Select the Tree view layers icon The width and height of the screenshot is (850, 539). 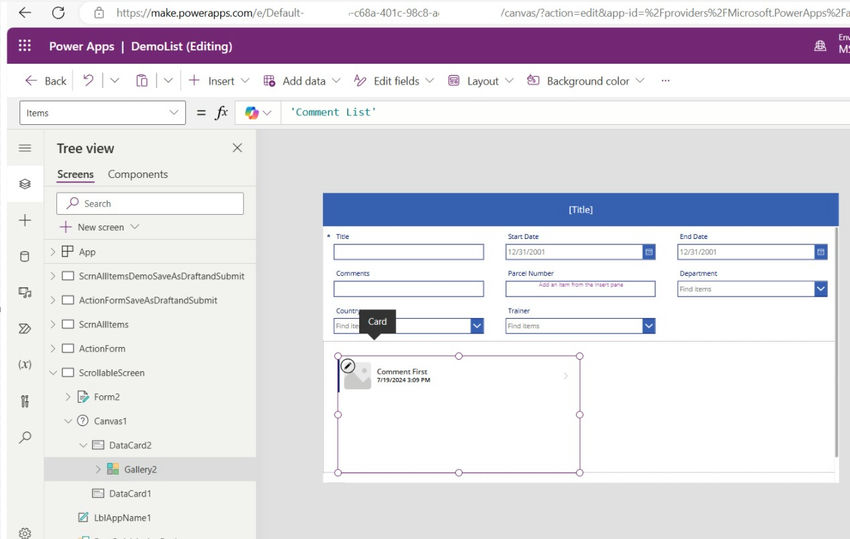pos(25,184)
